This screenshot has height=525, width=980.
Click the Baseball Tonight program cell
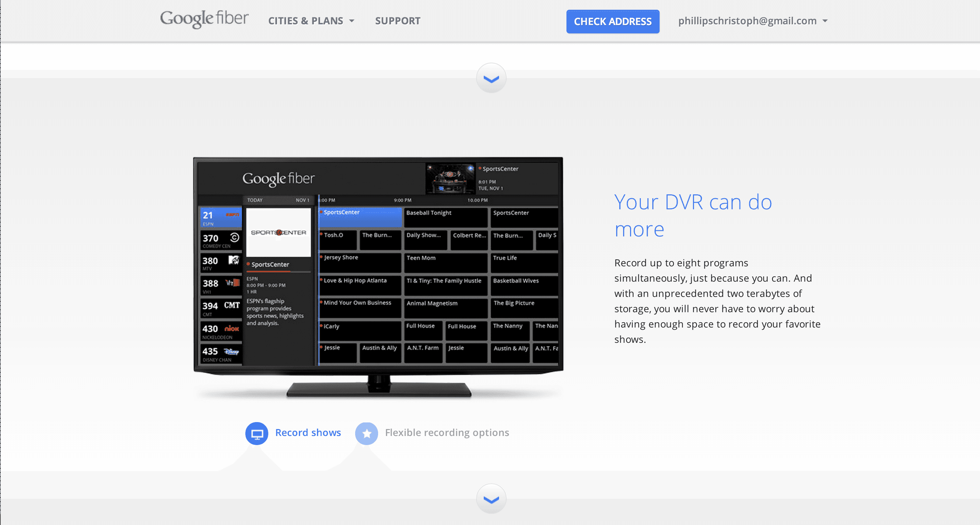point(445,217)
